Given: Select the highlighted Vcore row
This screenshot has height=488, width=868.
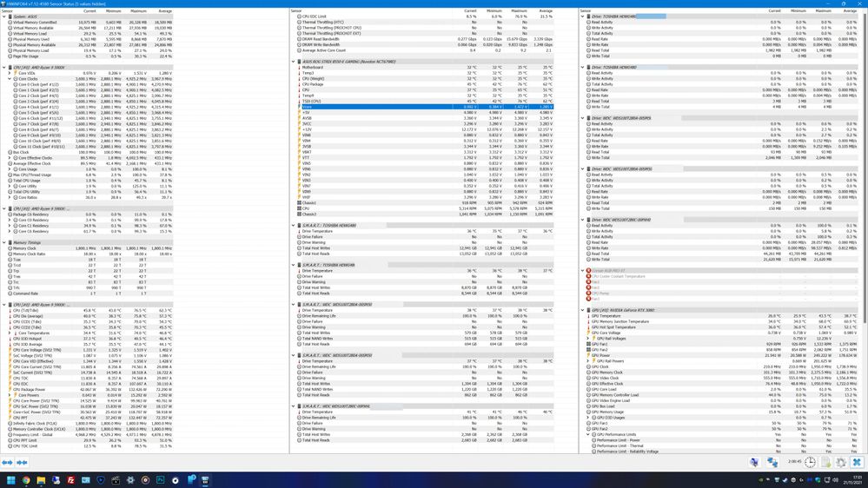Looking at the screenshot, I should [x=425, y=107].
